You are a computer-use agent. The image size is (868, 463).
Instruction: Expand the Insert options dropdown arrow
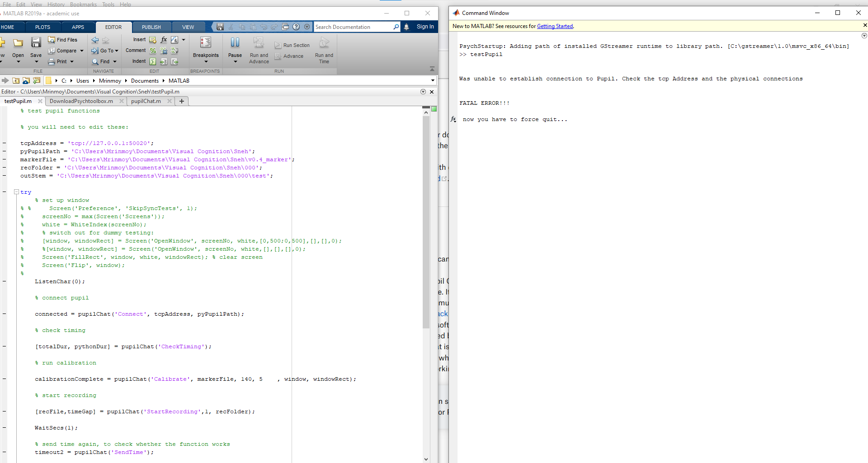(x=184, y=40)
